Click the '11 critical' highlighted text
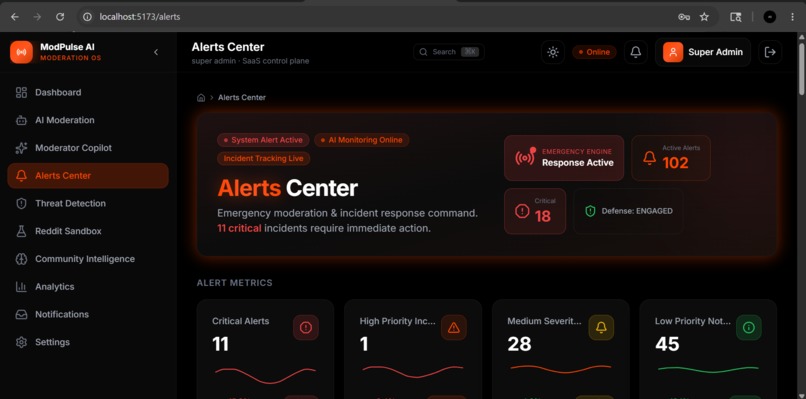The width and height of the screenshot is (806, 399). click(x=239, y=228)
